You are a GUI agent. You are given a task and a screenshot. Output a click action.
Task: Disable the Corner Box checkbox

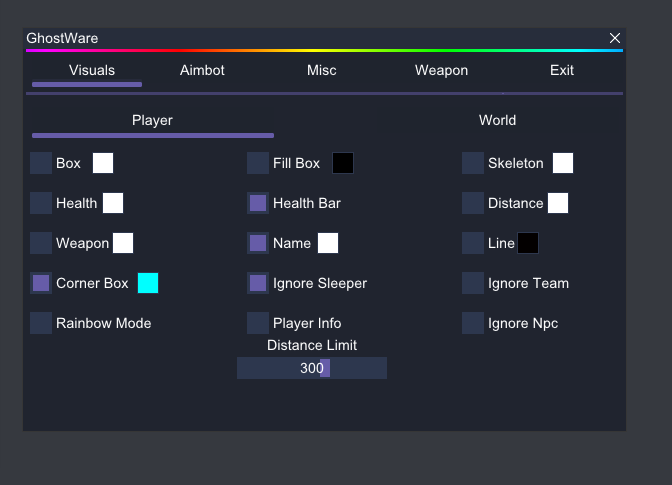click(41, 283)
